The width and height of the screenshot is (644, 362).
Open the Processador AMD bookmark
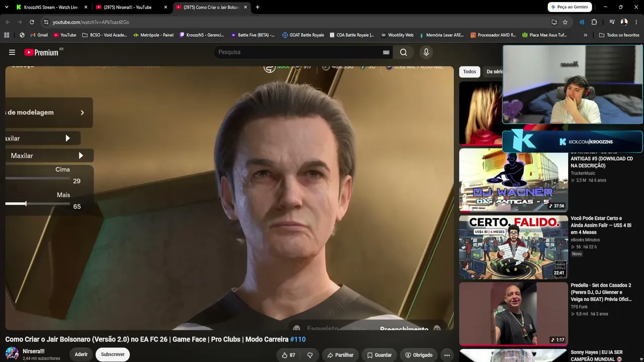[x=493, y=35]
